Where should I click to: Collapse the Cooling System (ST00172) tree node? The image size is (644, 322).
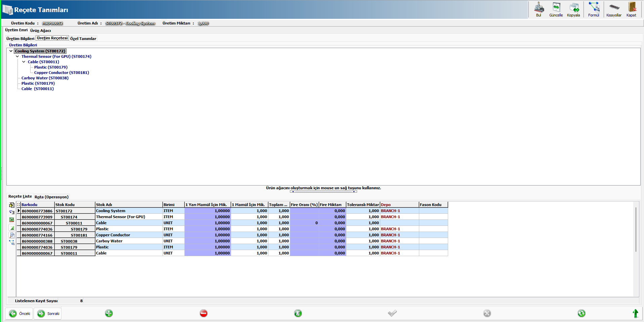tap(11, 51)
